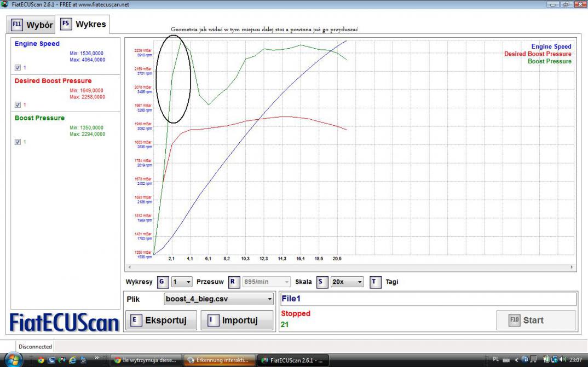
Task: Click the Engine Speed title in left panel
Action: tap(37, 44)
